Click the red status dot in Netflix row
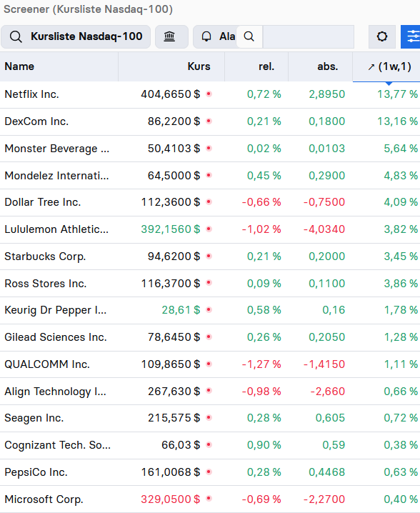The image size is (420, 513). pos(209,94)
